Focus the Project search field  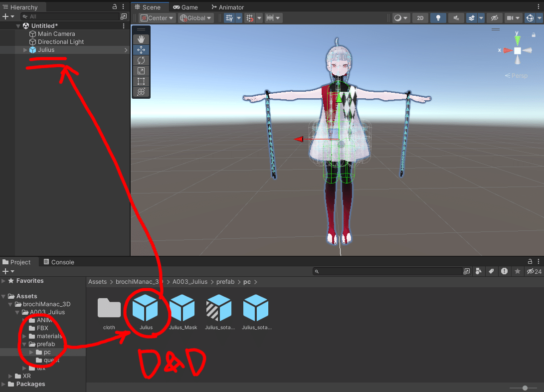tap(388, 271)
